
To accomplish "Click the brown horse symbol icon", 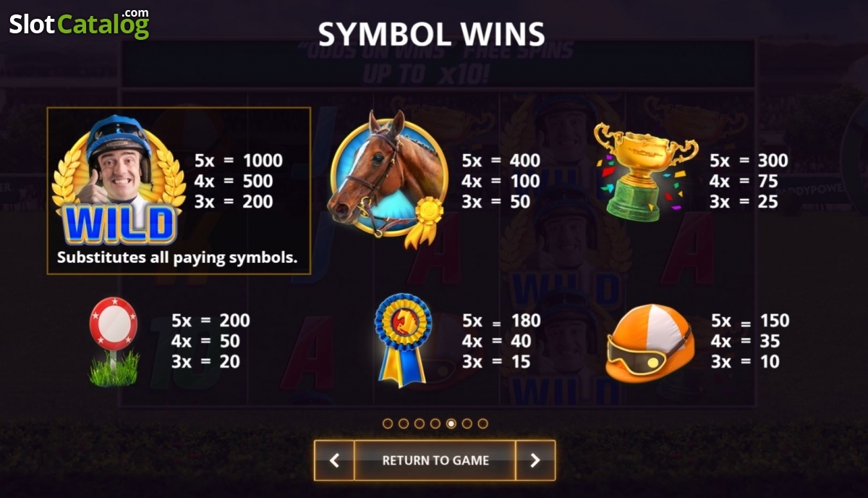I will [387, 178].
